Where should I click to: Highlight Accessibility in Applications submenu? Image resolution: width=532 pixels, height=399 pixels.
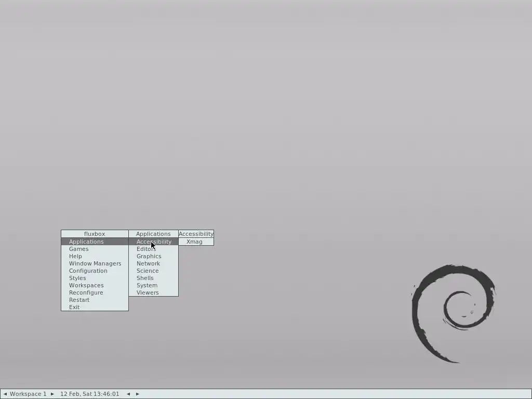[x=153, y=242]
